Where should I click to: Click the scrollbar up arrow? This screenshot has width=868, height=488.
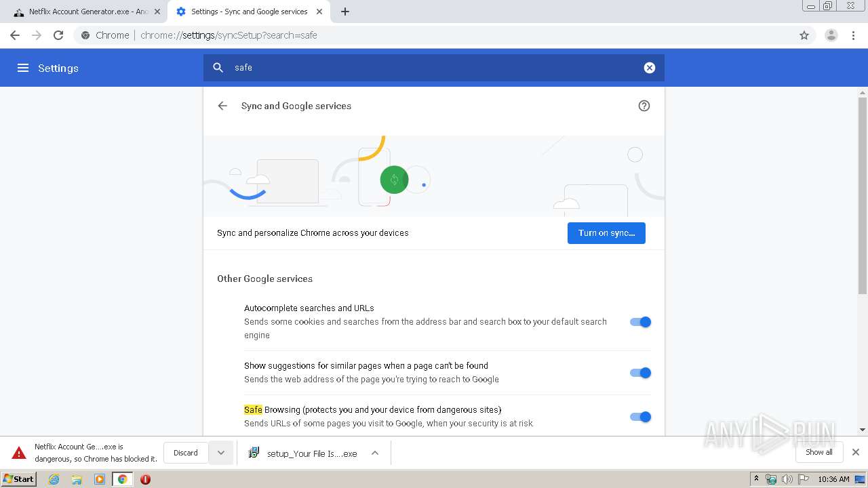point(863,91)
